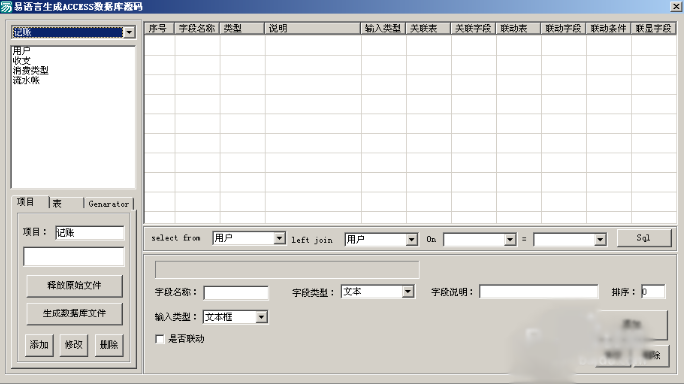Image resolution: width=684 pixels, height=384 pixels.
Task: Expand the 字段类型 combo box
Action: coord(407,291)
